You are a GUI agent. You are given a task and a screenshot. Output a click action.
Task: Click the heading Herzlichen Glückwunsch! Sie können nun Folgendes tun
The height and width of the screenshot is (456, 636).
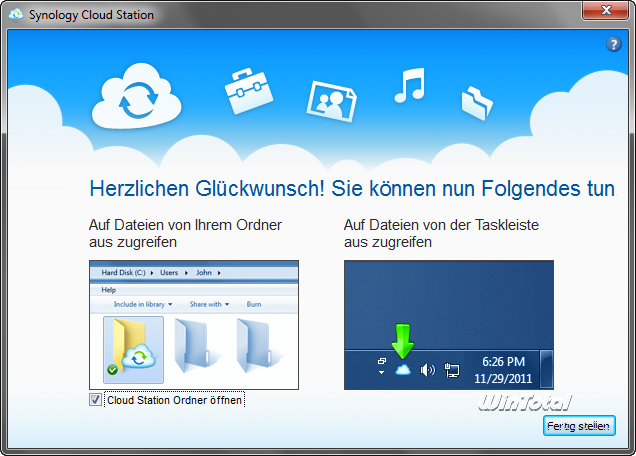(x=352, y=189)
